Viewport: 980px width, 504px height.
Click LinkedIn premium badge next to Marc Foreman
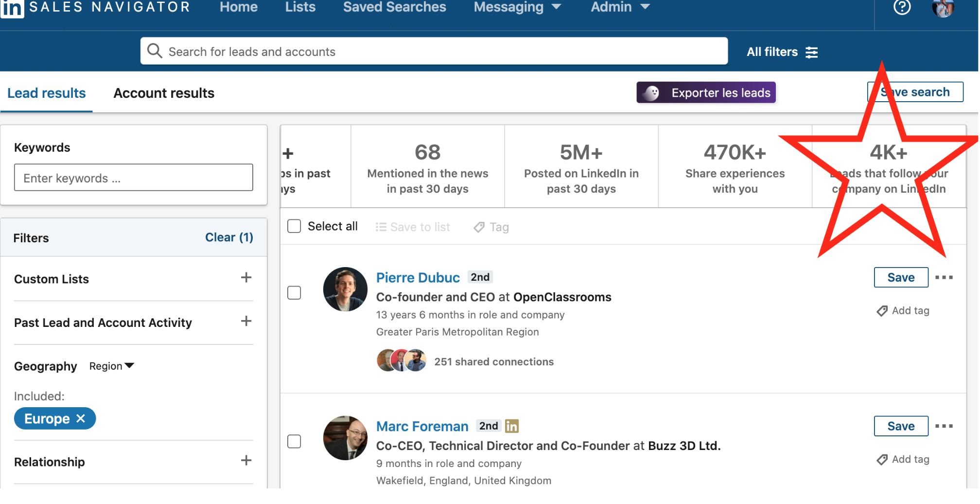pos(512,426)
